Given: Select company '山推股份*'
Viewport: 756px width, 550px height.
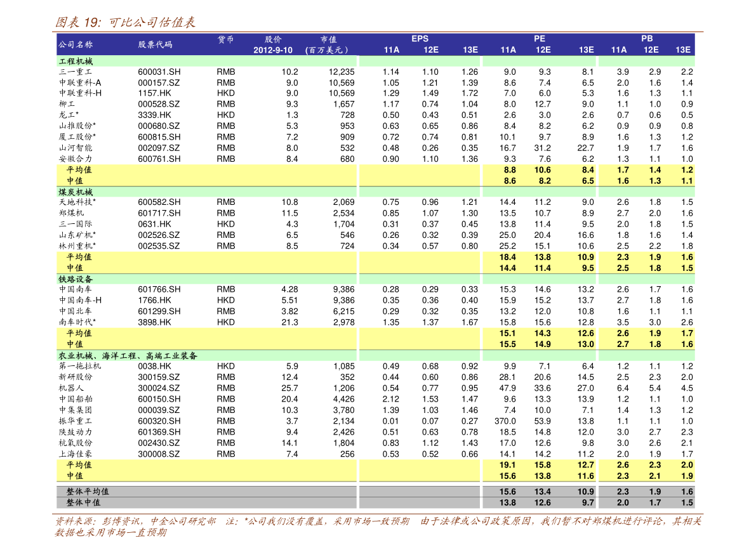Looking at the screenshot, I should pos(77,126).
